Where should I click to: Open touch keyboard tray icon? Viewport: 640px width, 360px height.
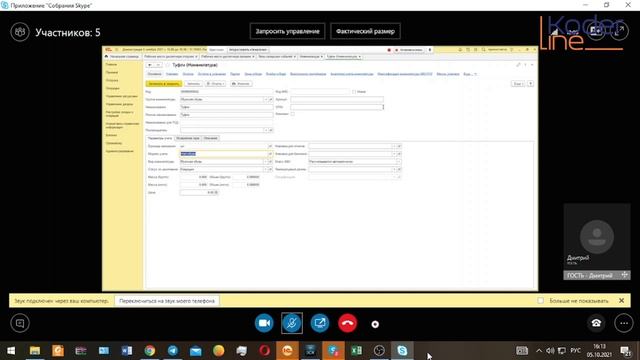(x=522, y=351)
